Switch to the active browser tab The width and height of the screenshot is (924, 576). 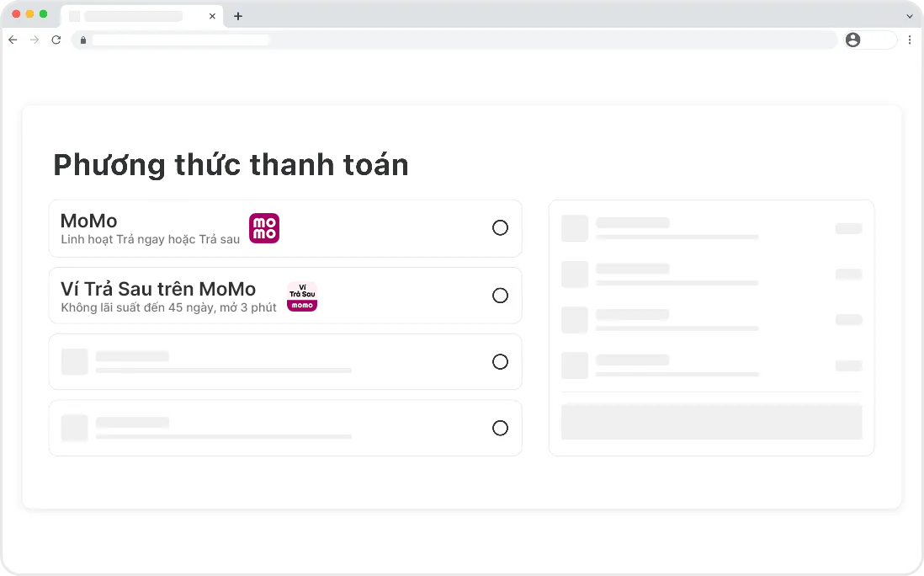click(x=135, y=16)
